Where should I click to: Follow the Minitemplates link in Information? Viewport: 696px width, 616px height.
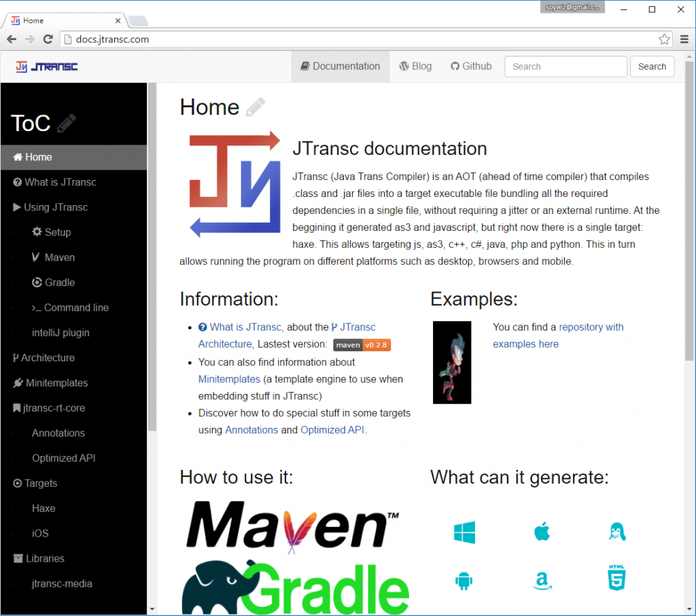point(229,379)
